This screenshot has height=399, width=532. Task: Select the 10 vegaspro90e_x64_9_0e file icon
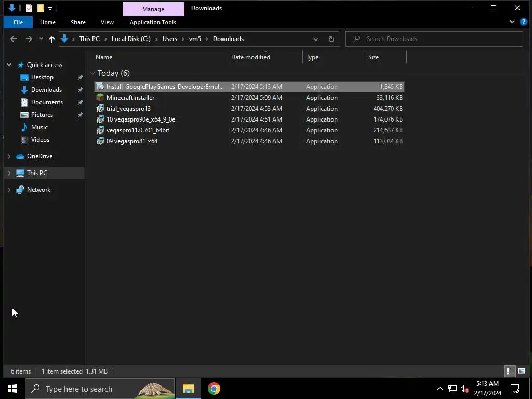click(x=100, y=119)
